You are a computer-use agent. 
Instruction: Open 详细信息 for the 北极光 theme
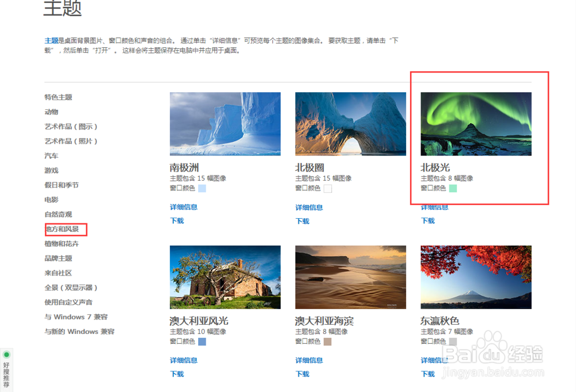pos(434,207)
